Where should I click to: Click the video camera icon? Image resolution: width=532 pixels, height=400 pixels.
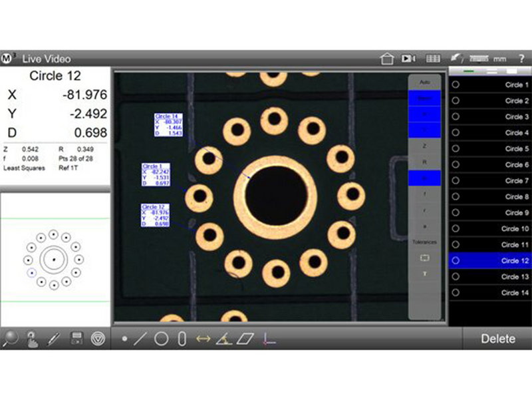408,59
